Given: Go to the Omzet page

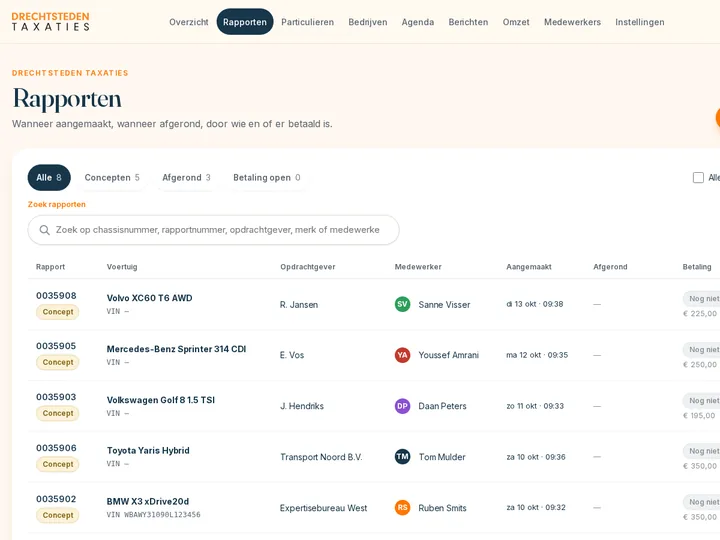Looking at the screenshot, I should [516, 22].
